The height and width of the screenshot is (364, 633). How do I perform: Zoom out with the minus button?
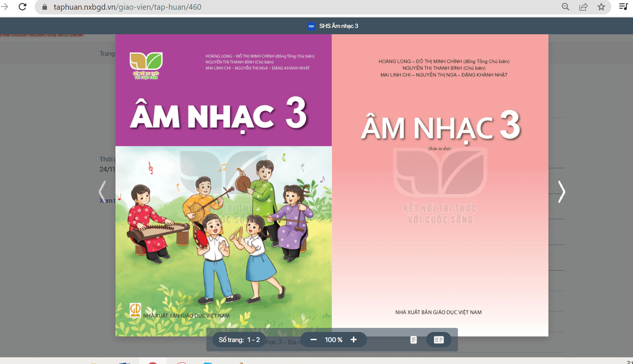tap(313, 340)
